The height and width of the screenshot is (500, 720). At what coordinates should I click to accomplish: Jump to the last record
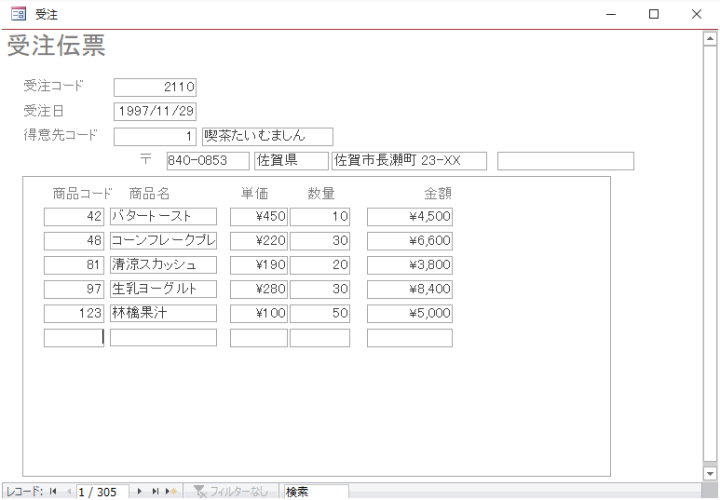(x=155, y=492)
